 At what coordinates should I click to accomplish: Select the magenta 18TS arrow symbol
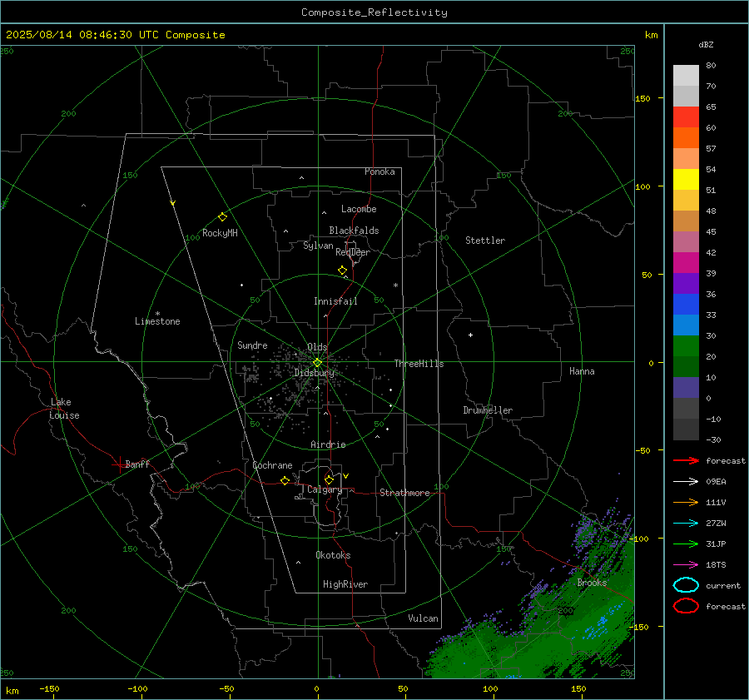(x=686, y=564)
